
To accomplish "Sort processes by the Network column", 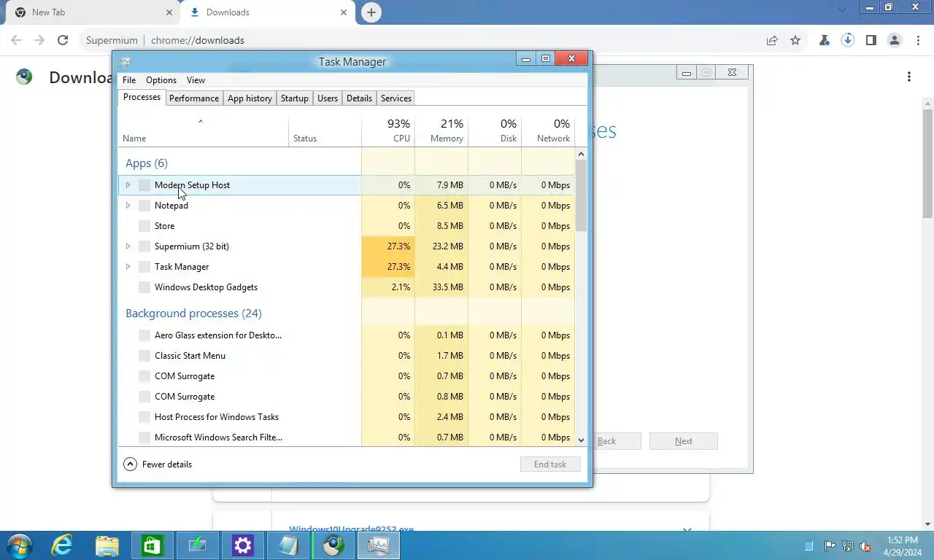I will point(548,131).
